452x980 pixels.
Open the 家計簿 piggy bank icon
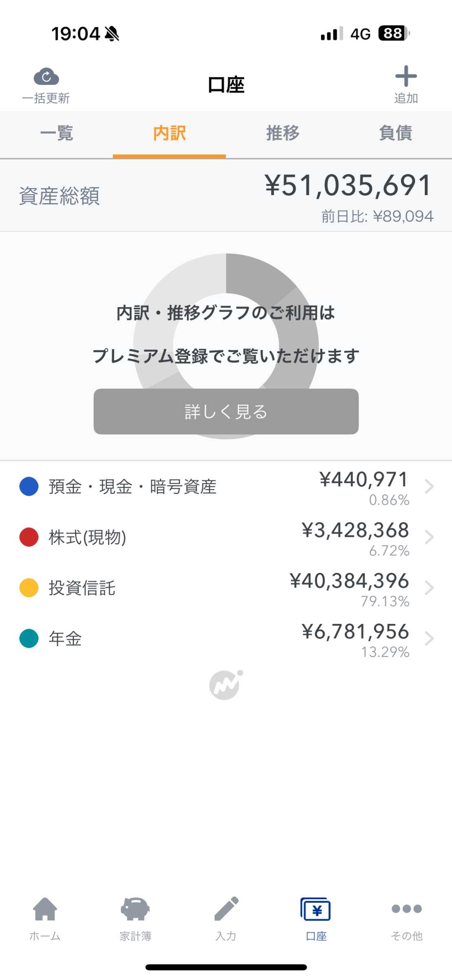(135, 909)
